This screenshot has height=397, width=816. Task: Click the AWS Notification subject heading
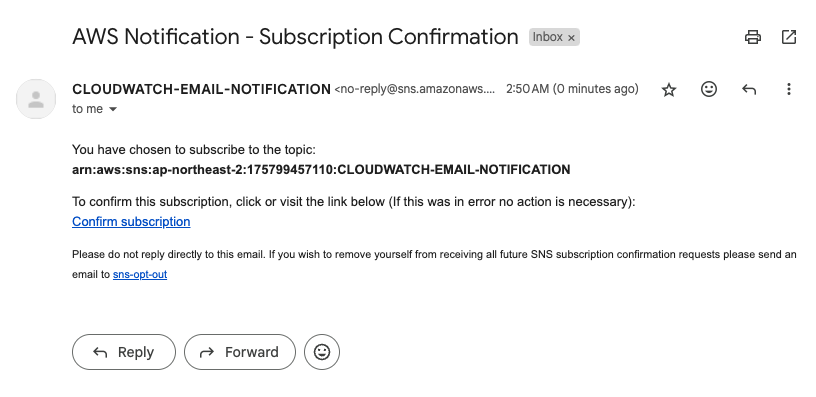[x=295, y=37]
